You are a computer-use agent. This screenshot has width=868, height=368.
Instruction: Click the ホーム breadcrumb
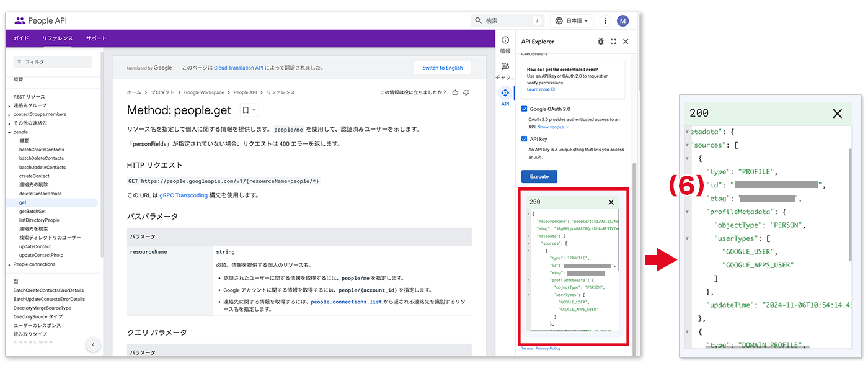(x=134, y=92)
